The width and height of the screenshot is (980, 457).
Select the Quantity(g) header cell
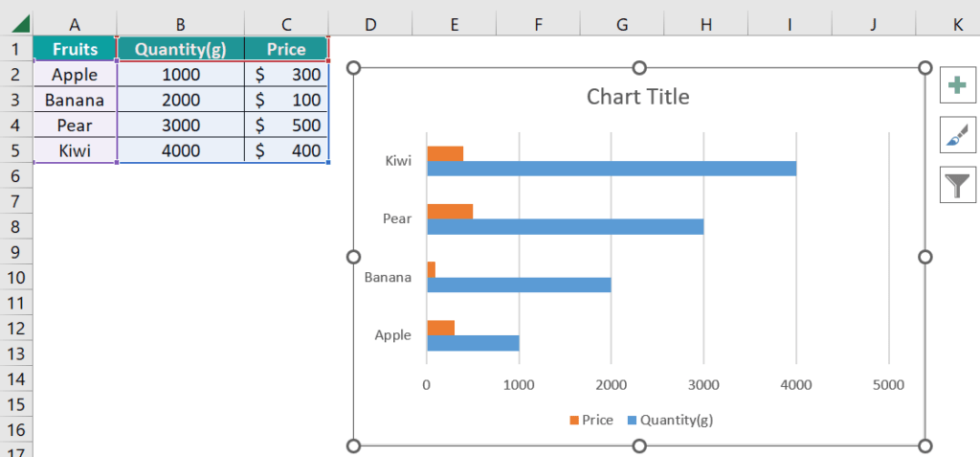click(x=181, y=49)
